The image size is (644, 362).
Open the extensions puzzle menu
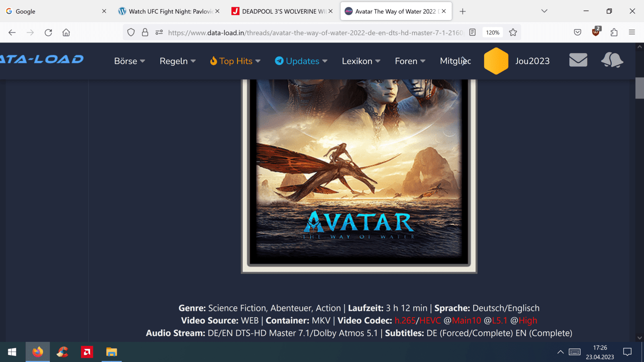tap(614, 33)
